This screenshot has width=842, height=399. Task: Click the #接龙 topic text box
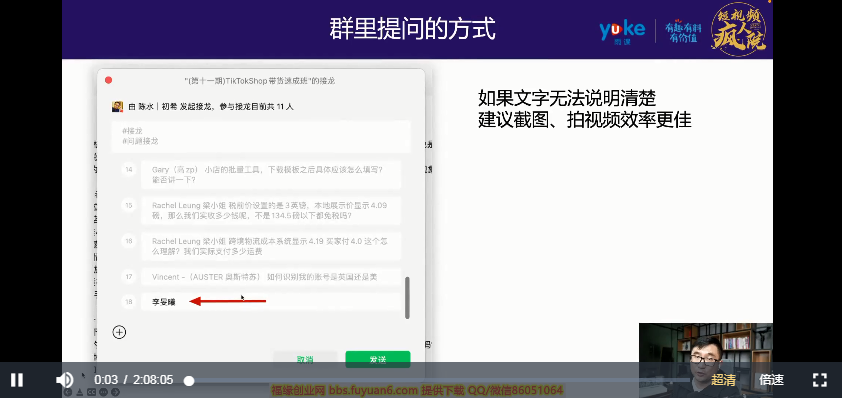262,136
